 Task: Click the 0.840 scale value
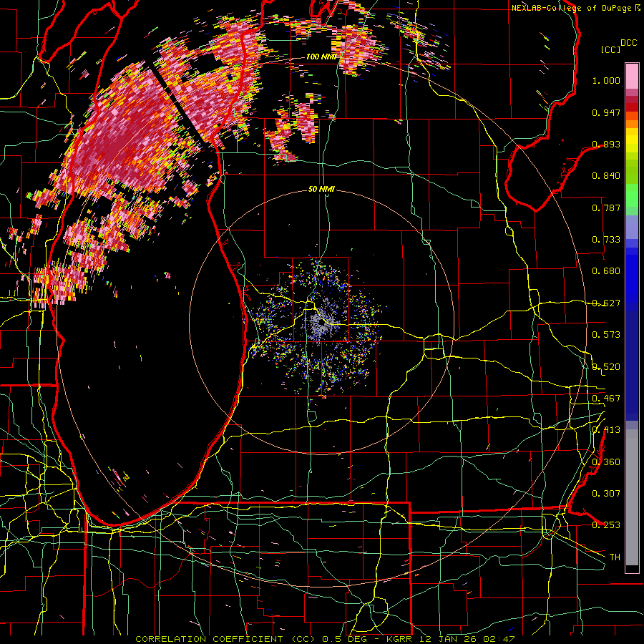[606, 176]
